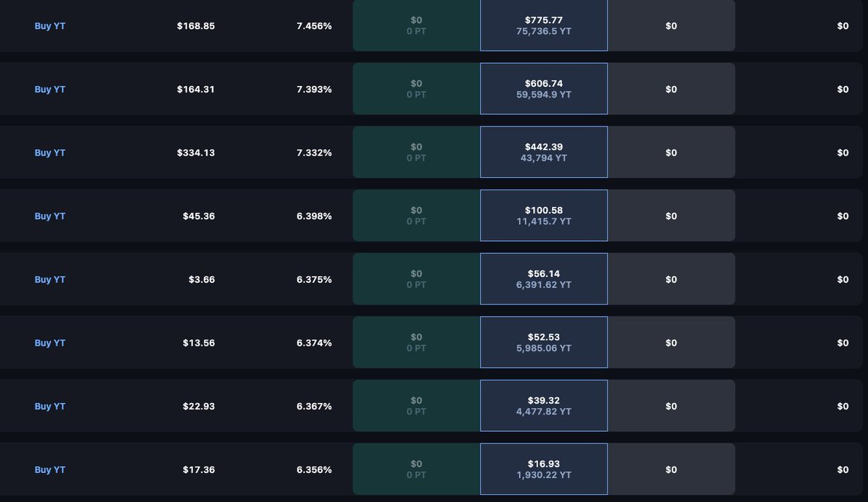
Task: Select the green 0 PT cell in the 6.398% row
Action: [417, 216]
